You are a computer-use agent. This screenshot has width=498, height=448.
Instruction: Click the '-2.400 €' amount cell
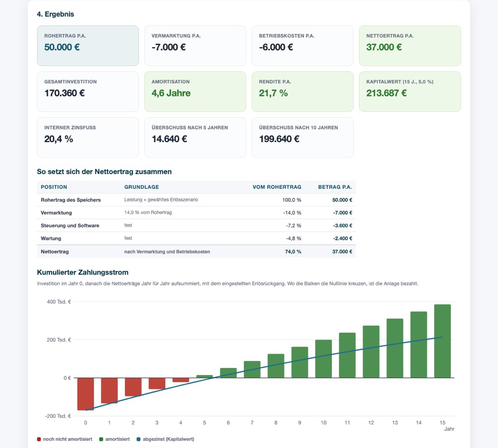pyautogui.click(x=343, y=238)
